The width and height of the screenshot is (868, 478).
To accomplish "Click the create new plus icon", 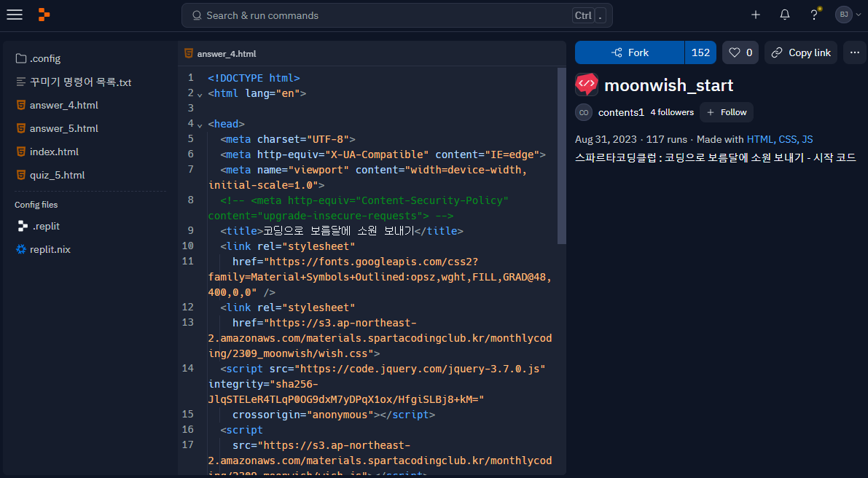I will 756,15.
